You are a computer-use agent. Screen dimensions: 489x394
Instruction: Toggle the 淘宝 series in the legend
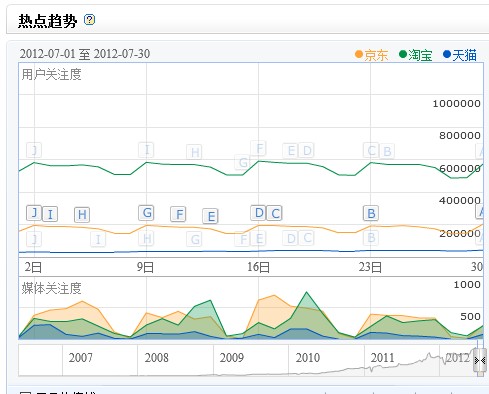pyautogui.click(x=416, y=55)
